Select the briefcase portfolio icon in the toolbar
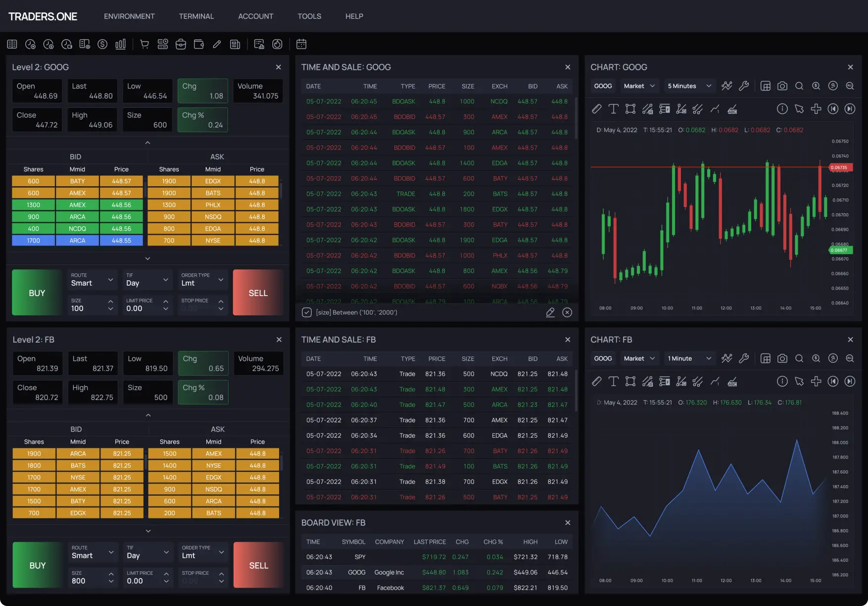 click(x=181, y=44)
